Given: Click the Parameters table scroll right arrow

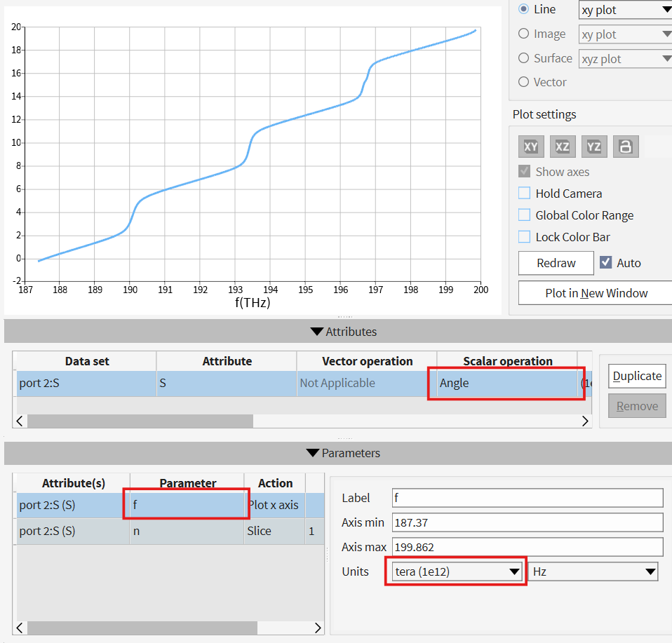Looking at the screenshot, I should pos(318,628).
